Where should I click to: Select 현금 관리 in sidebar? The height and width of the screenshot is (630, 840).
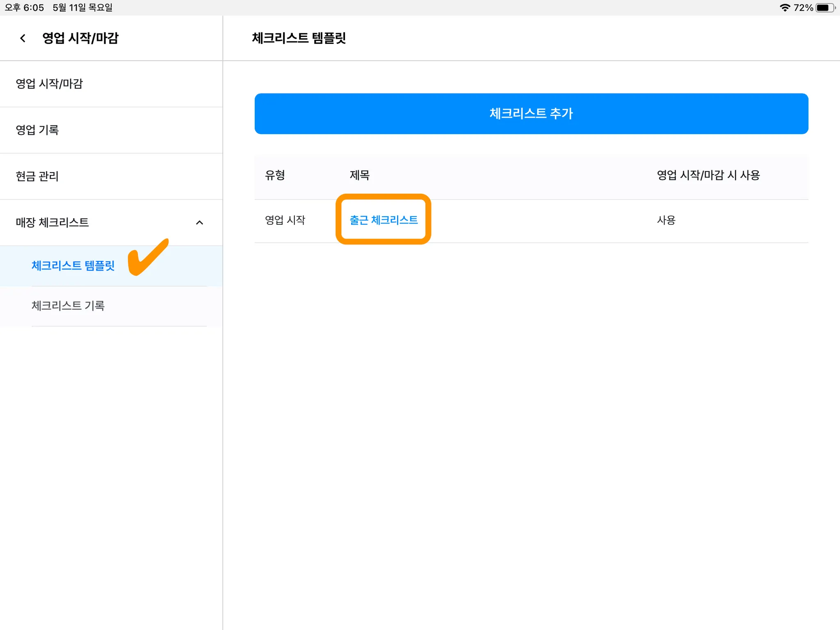click(x=37, y=176)
